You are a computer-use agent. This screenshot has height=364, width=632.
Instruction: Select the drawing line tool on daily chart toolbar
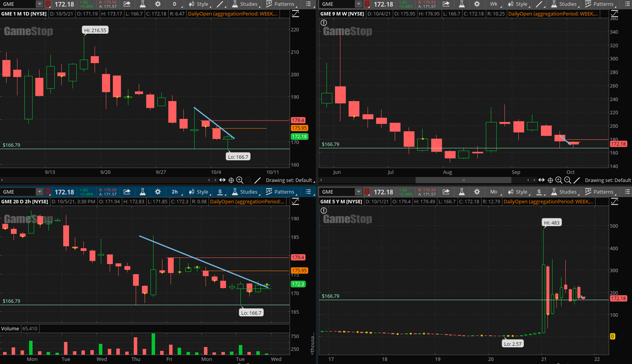tap(220, 4)
